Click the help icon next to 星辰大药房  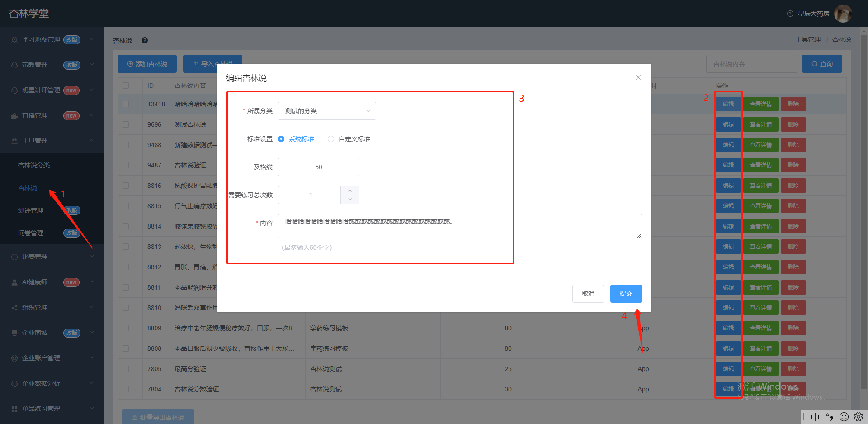790,14
